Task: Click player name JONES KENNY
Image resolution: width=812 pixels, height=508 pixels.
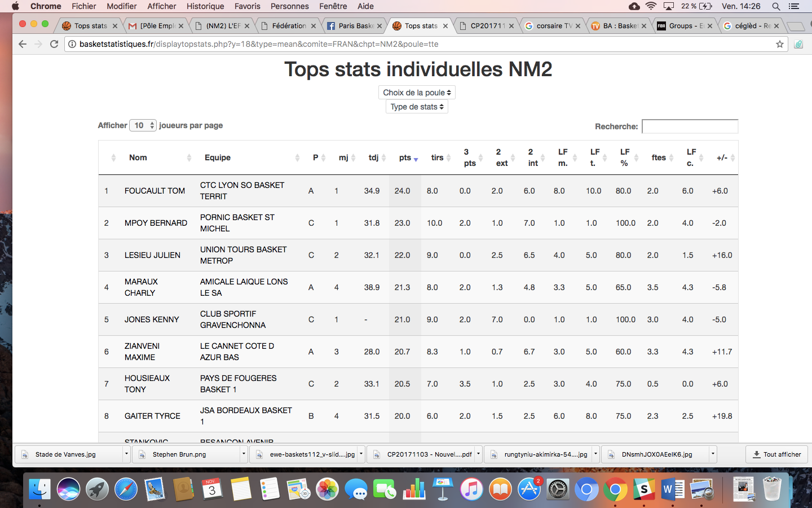Action: 152,319
